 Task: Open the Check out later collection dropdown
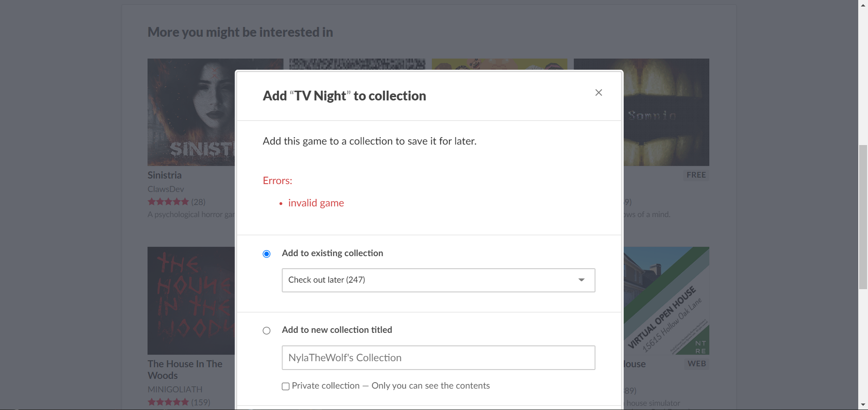coord(438,280)
